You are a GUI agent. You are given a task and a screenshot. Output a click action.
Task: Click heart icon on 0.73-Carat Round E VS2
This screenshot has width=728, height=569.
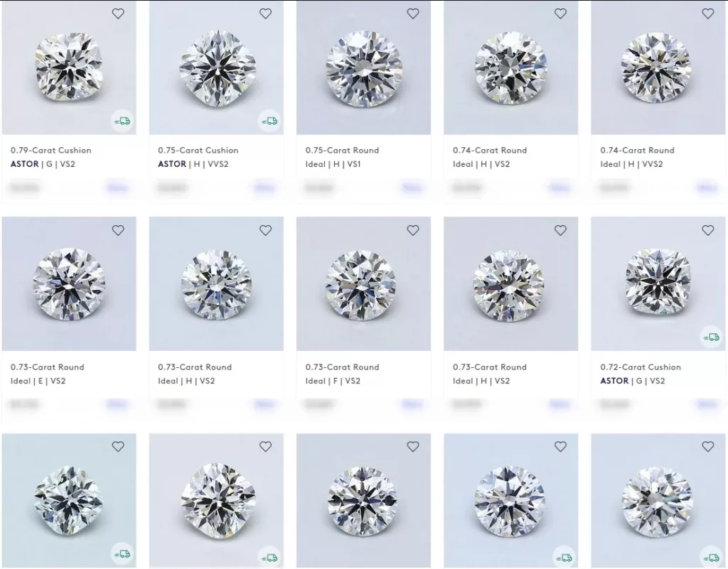tap(118, 230)
